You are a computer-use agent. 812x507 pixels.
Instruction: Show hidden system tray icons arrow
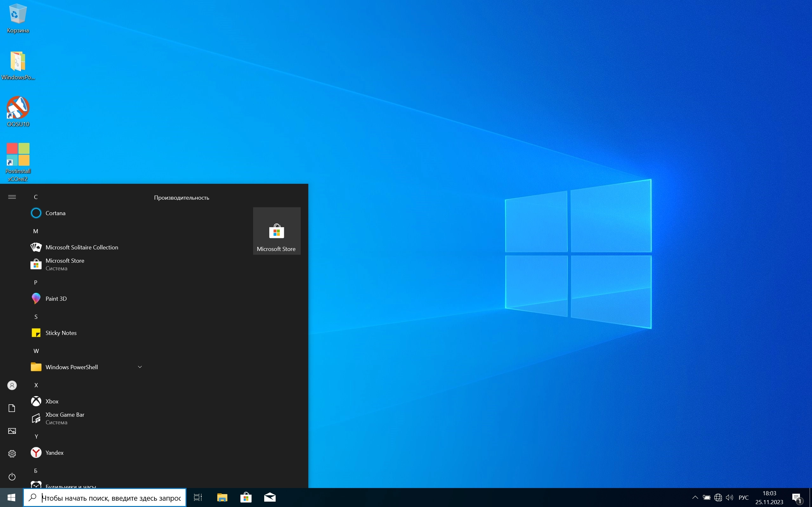(x=695, y=497)
